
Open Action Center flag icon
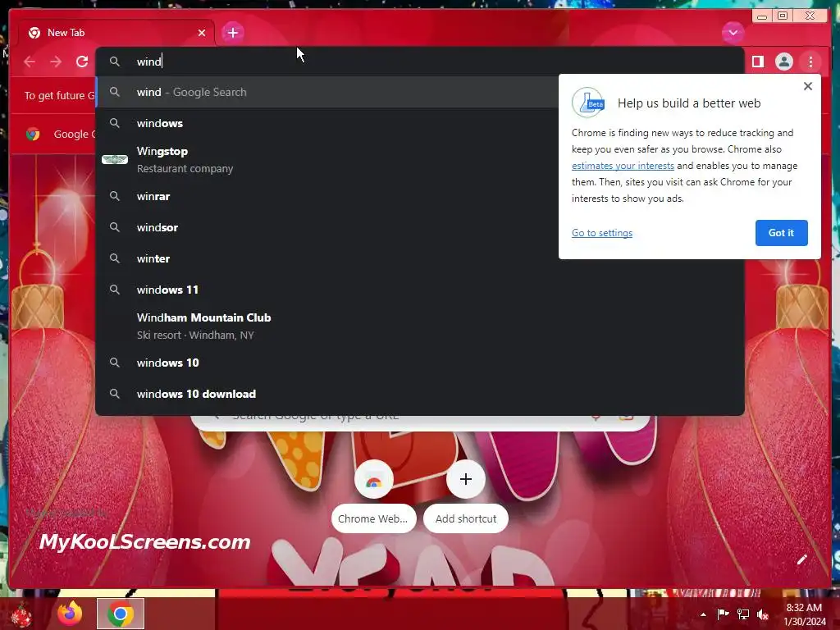click(x=724, y=614)
